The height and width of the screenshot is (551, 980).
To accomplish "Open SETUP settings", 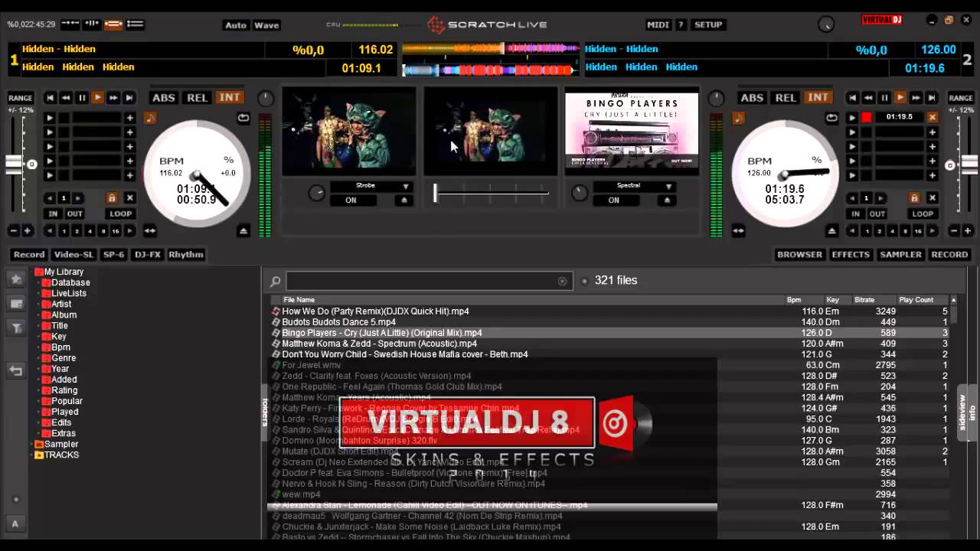I will [708, 24].
